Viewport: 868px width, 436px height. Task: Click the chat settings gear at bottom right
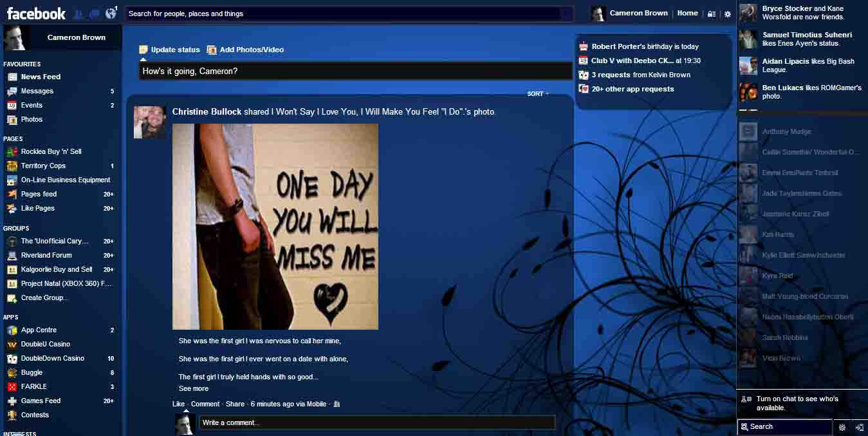[x=842, y=426]
